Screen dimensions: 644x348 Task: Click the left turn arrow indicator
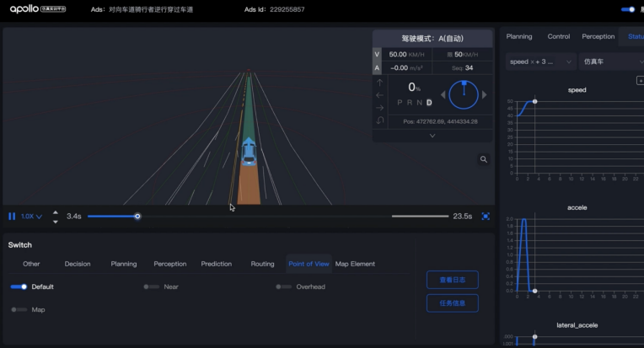pyautogui.click(x=379, y=95)
